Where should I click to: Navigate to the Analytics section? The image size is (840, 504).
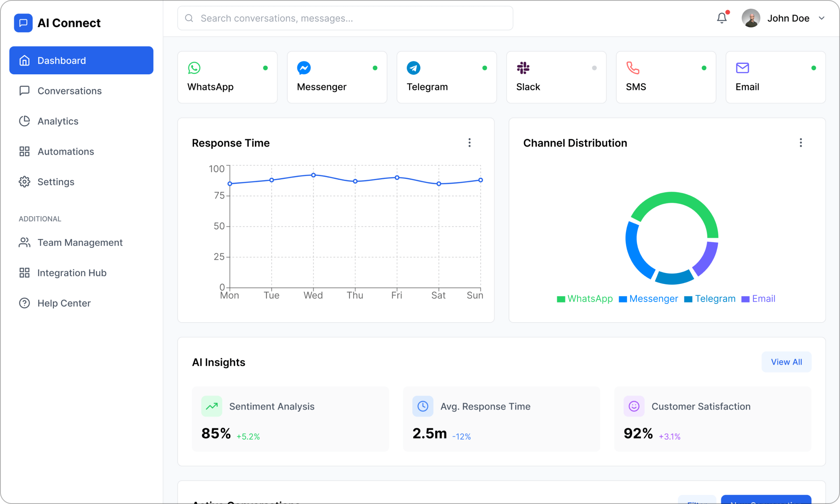58,121
